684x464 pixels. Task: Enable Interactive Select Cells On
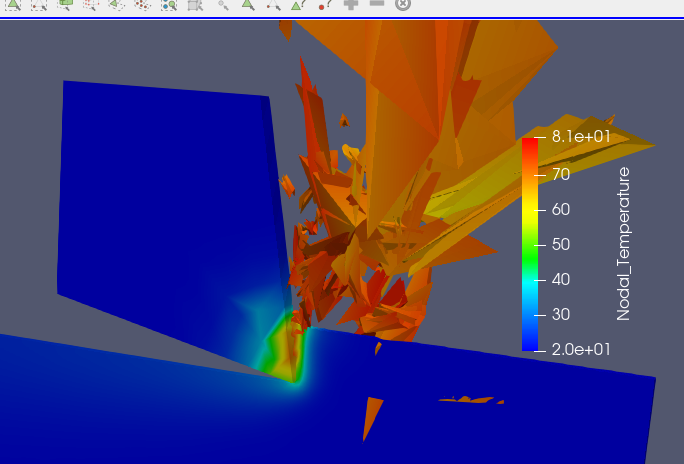click(x=248, y=5)
